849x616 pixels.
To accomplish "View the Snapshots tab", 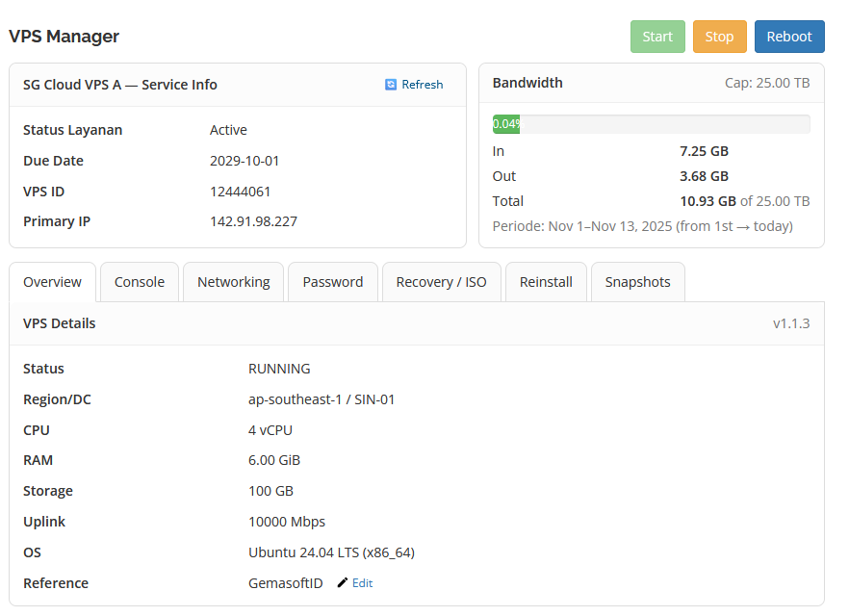I will pos(637,282).
